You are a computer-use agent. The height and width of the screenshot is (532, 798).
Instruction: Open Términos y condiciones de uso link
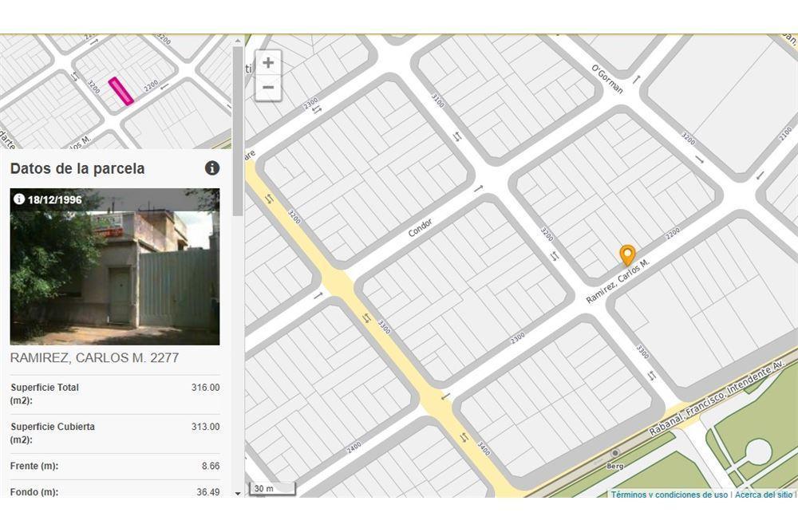[670, 495]
